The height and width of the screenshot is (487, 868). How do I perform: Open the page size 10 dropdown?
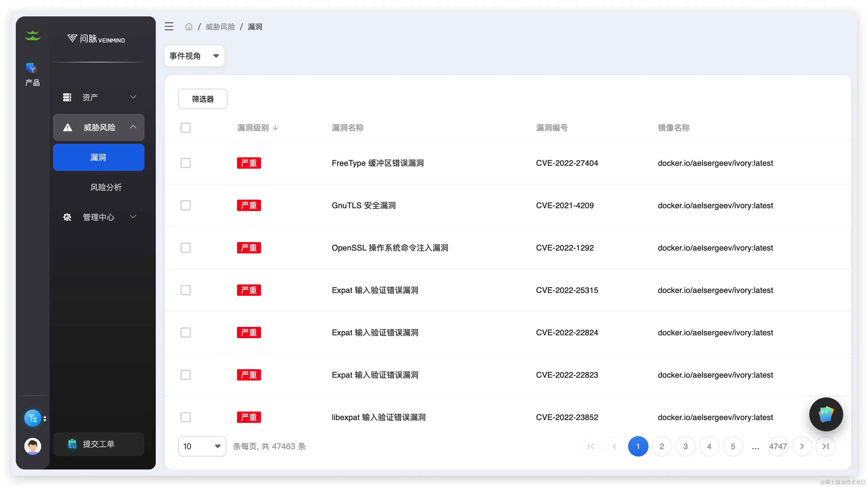click(x=202, y=446)
